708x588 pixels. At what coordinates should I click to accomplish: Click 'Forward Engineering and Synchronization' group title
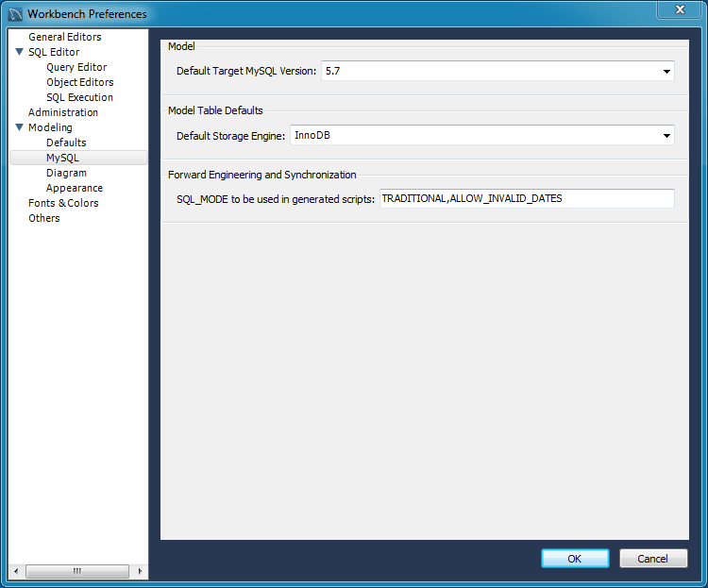[x=261, y=175]
